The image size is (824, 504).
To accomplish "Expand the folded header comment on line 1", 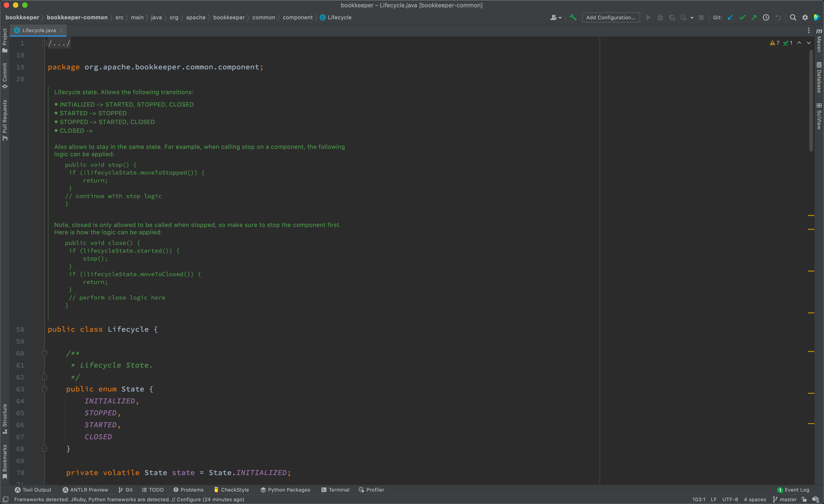I will [44, 43].
